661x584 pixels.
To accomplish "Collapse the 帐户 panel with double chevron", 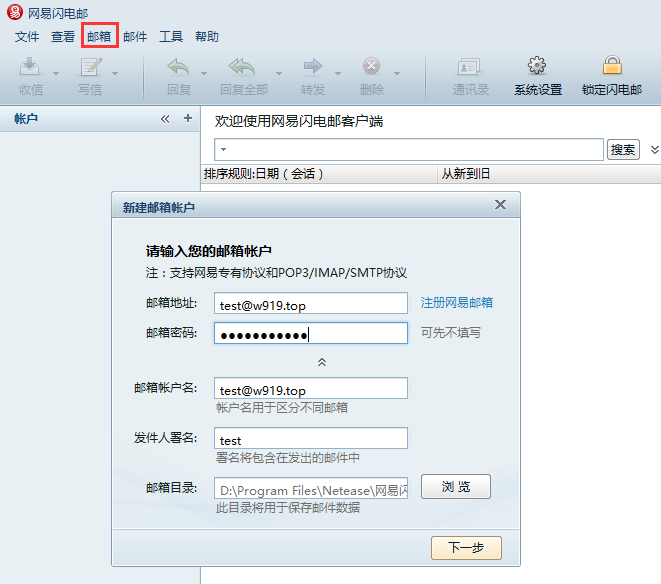I will [165, 118].
